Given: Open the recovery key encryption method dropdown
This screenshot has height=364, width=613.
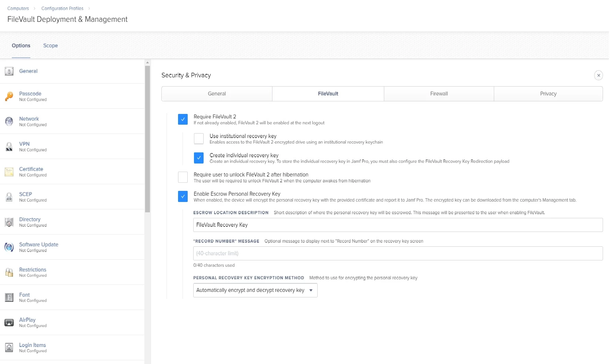Looking at the screenshot, I should click(255, 290).
